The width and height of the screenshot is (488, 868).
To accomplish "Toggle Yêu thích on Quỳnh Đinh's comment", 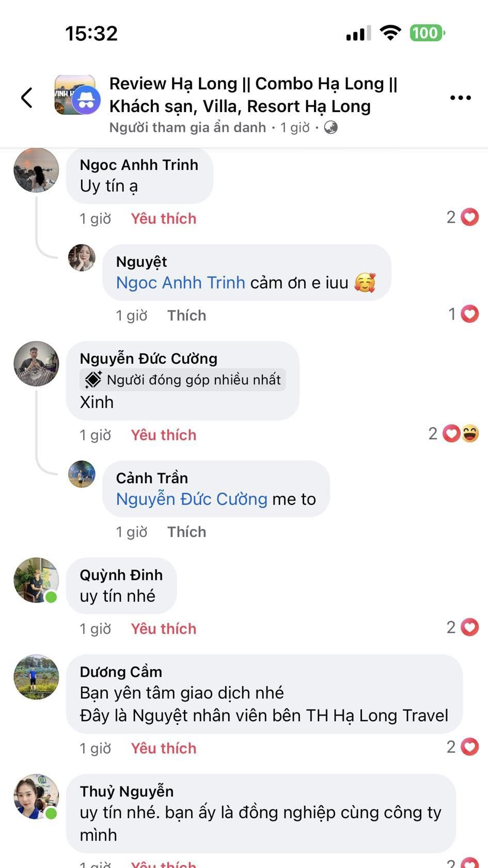I will pos(164,629).
